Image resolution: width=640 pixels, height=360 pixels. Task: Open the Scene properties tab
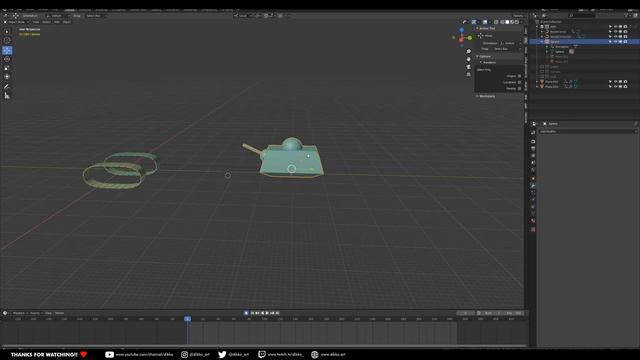(533, 163)
